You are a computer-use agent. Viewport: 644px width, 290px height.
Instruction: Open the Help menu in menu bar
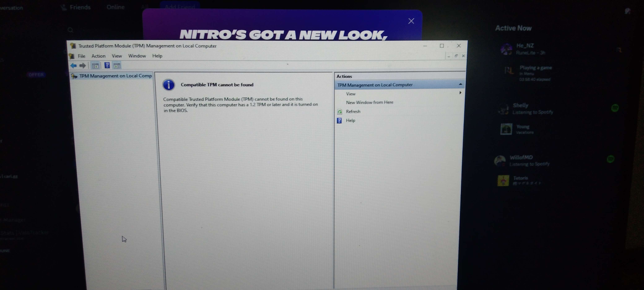(x=157, y=56)
